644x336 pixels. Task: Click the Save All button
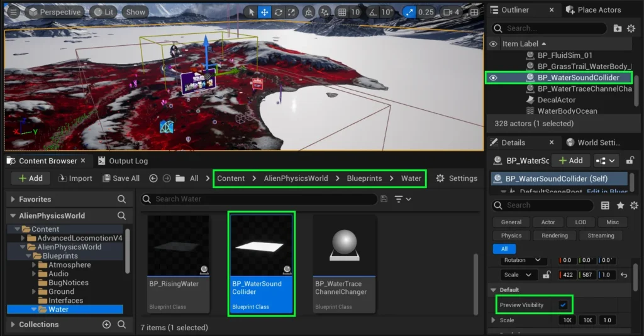[x=120, y=178]
